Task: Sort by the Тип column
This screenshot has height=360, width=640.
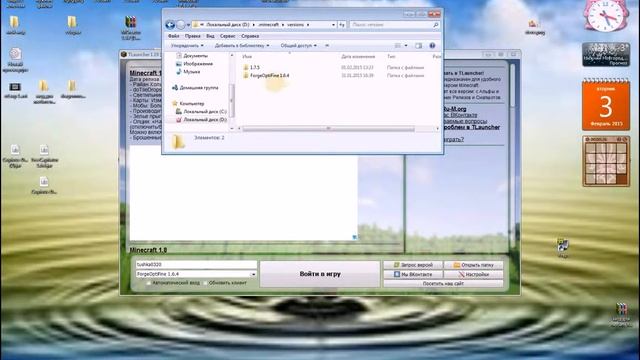Action: (x=391, y=57)
